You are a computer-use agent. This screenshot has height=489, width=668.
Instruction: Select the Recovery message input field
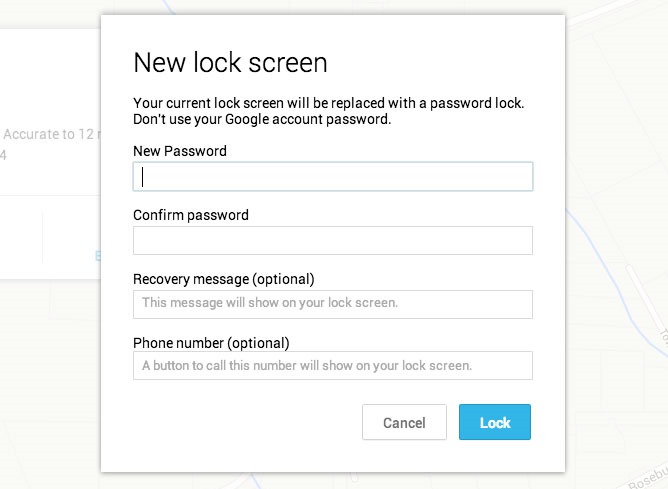coord(333,304)
